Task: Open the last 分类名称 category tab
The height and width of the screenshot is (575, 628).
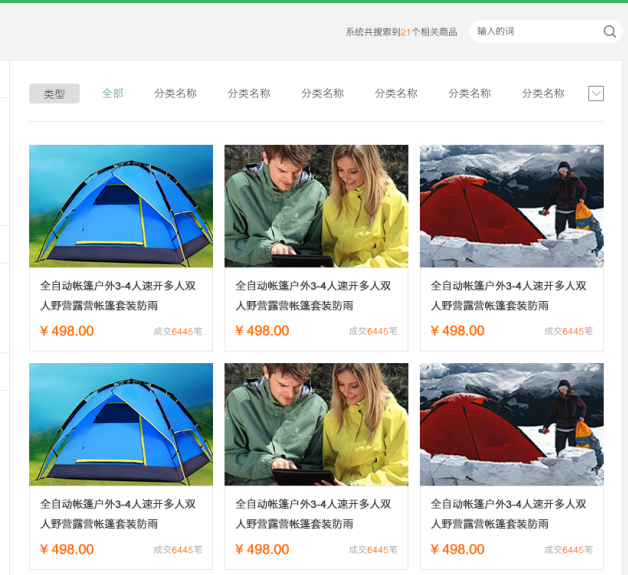Action: point(543,93)
